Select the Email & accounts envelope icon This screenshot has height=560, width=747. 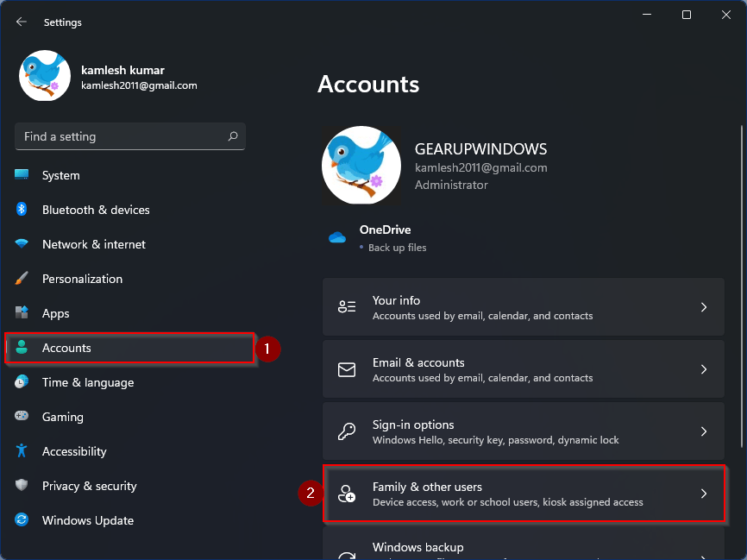tap(347, 368)
